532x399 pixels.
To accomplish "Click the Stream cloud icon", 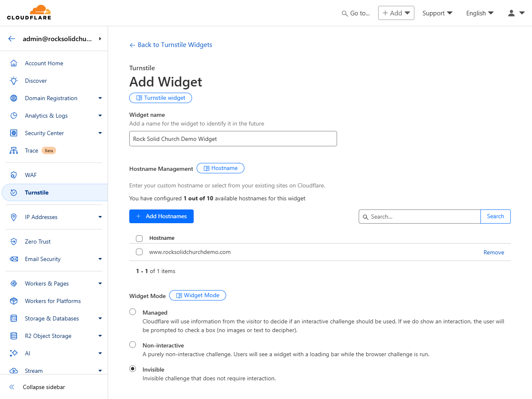I will (x=14, y=371).
